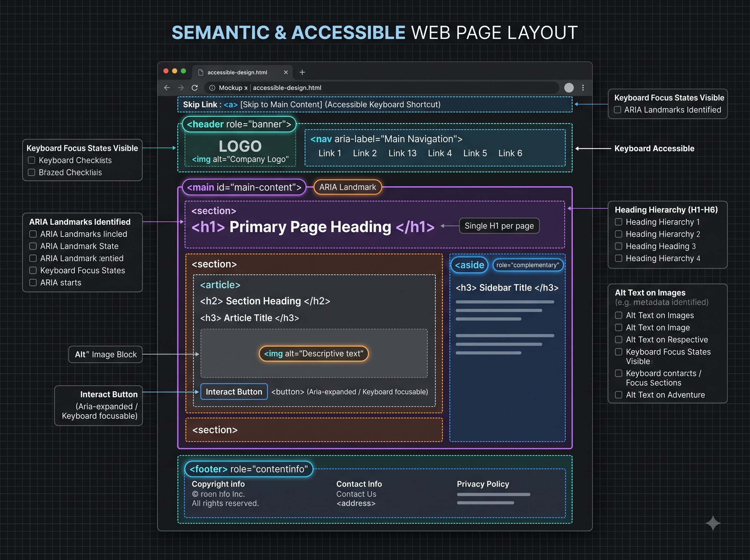750x560 pixels.
Task: Click the role="complementary" badge
Action: (x=528, y=265)
